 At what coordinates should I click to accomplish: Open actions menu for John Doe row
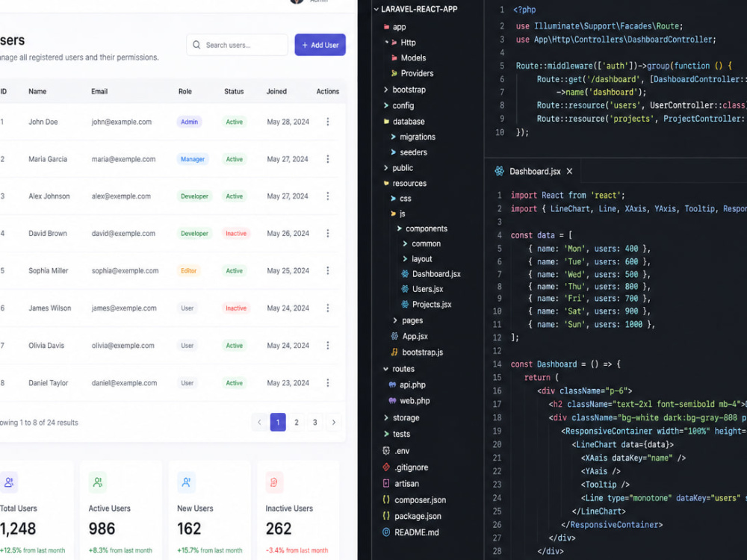[x=328, y=122]
